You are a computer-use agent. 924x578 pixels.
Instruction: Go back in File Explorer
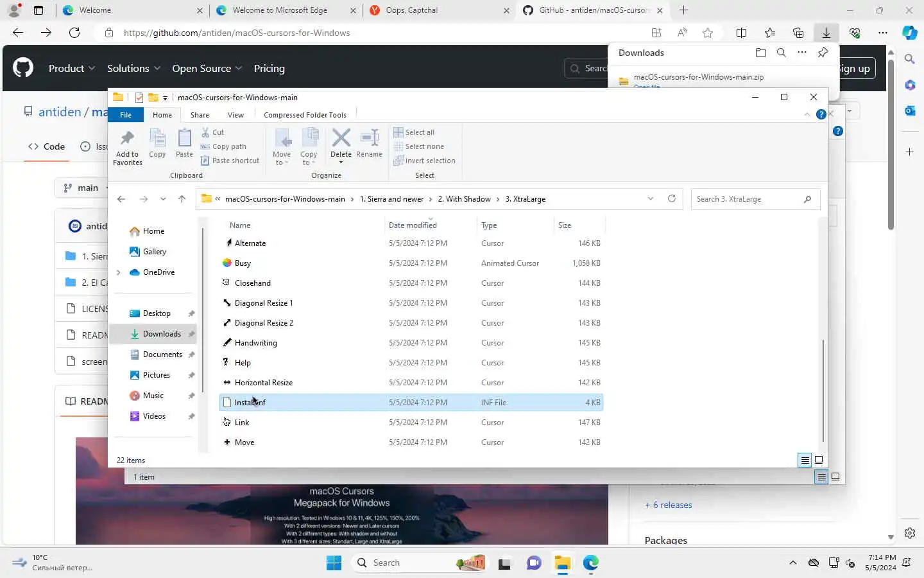pyautogui.click(x=121, y=199)
